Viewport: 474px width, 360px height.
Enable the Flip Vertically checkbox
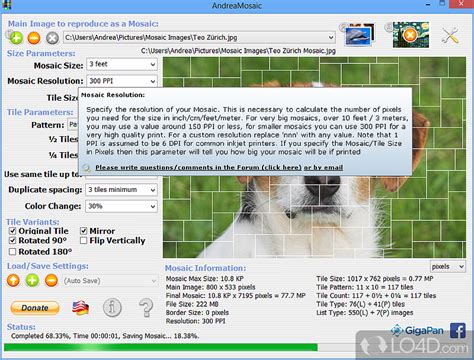tap(84, 241)
